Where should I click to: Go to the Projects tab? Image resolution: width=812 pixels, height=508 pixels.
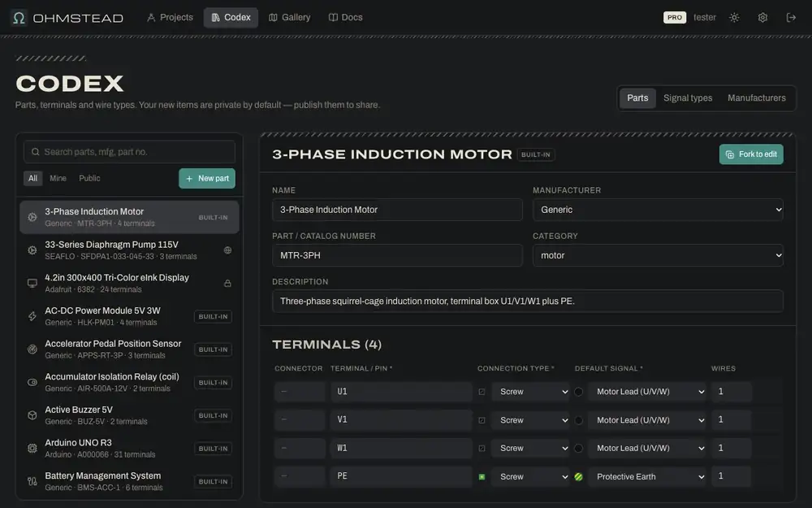point(170,18)
